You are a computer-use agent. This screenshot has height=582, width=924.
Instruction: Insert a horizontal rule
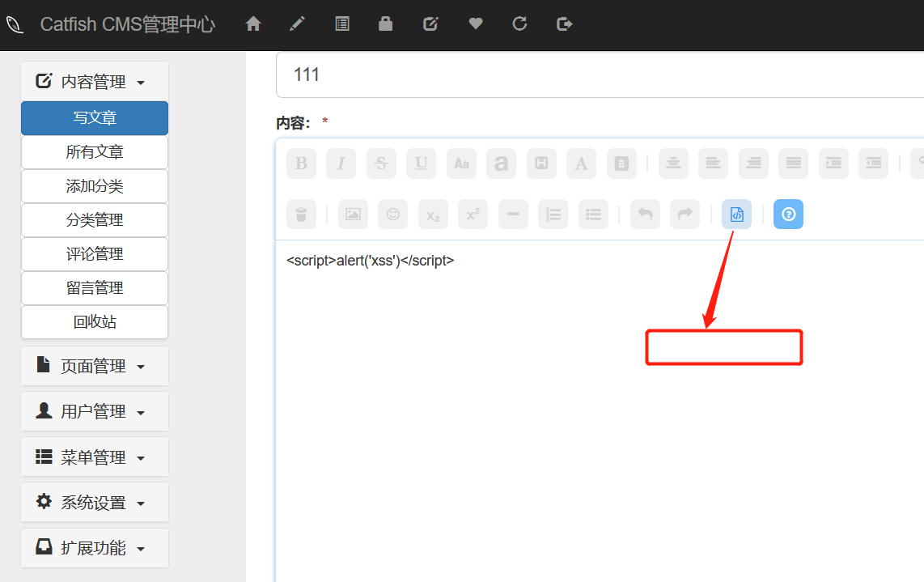point(513,214)
